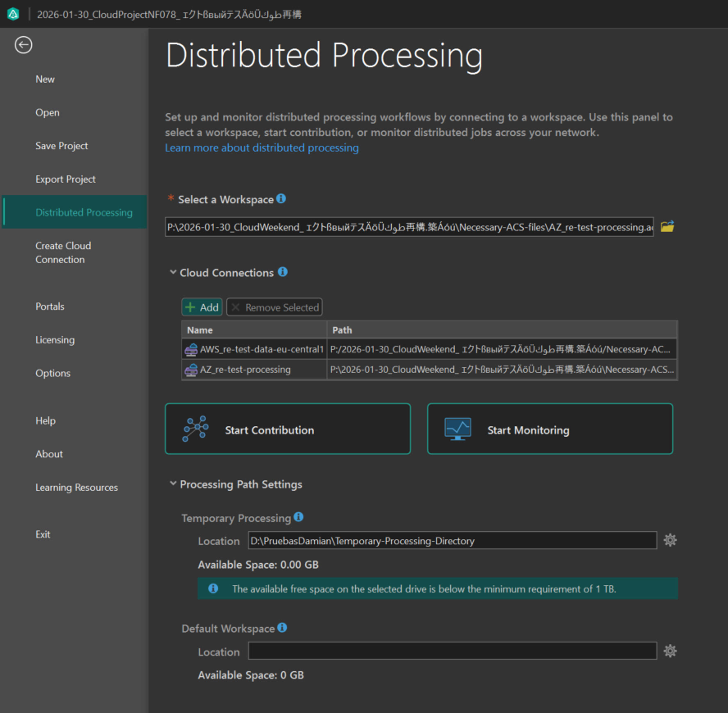Select Export Project in sidebar
The width and height of the screenshot is (728, 713).
point(66,179)
